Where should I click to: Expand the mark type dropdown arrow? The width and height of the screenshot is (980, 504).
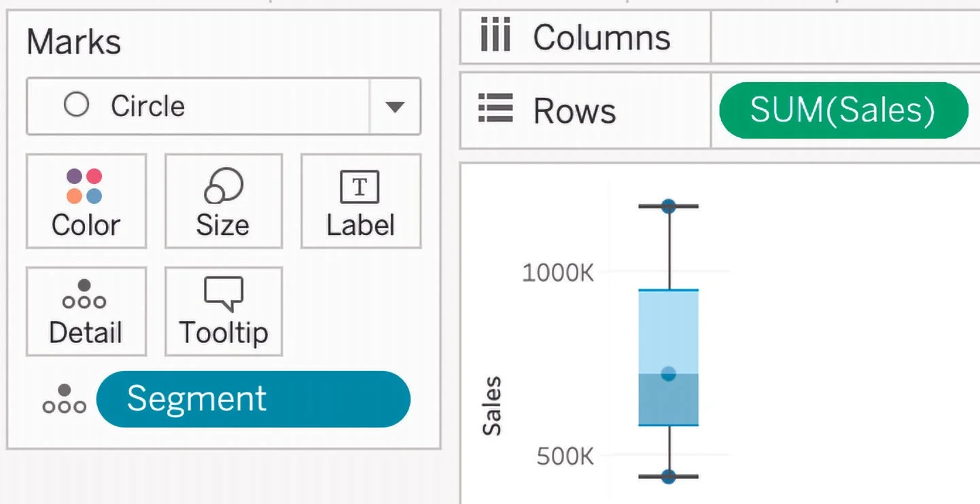(x=394, y=107)
